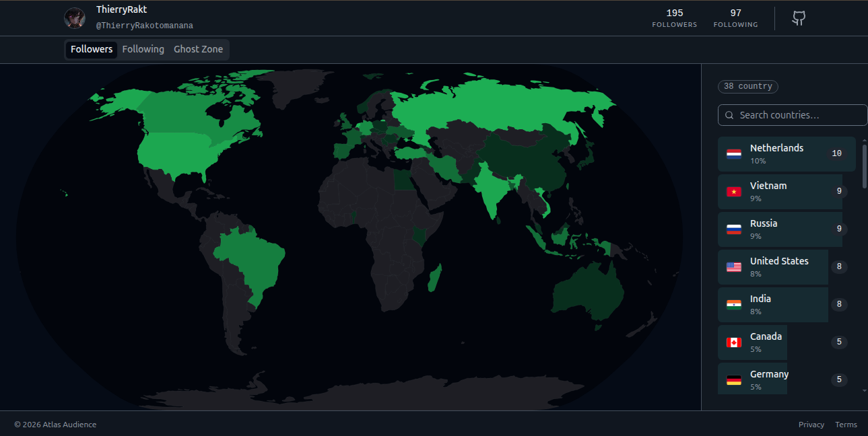The height and width of the screenshot is (436, 868).
Task: Click the Canada flag icon
Action: click(734, 342)
